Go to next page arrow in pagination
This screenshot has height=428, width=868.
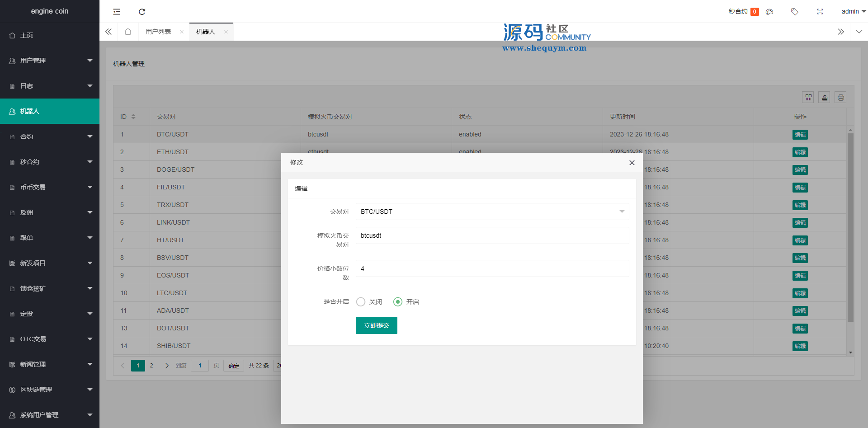coord(167,366)
